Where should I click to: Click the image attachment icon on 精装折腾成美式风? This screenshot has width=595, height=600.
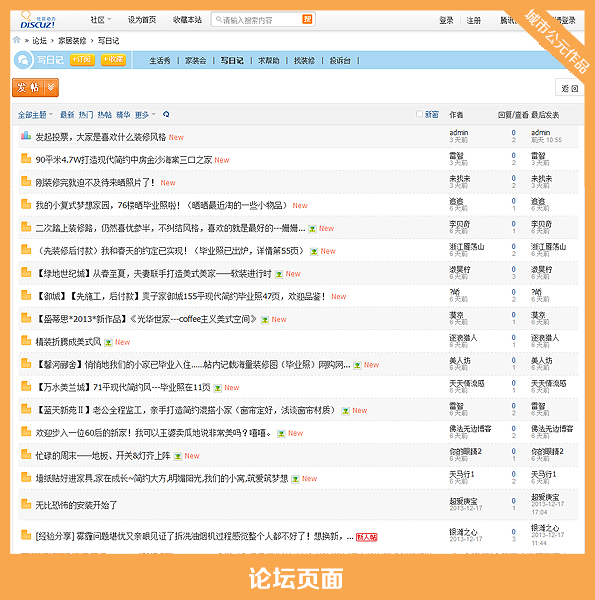(x=108, y=342)
